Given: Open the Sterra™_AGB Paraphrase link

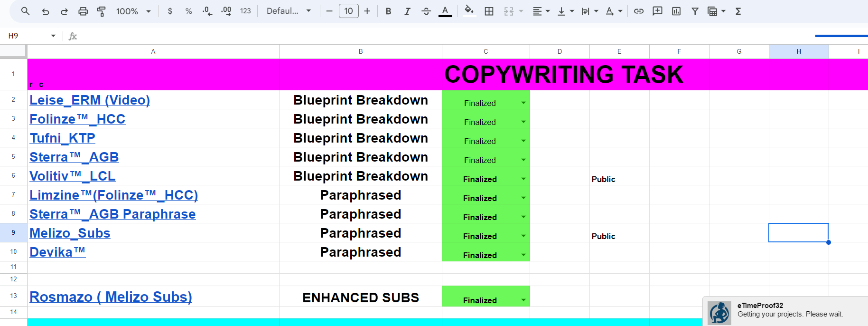Looking at the screenshot, I should (x=112, y=214).
